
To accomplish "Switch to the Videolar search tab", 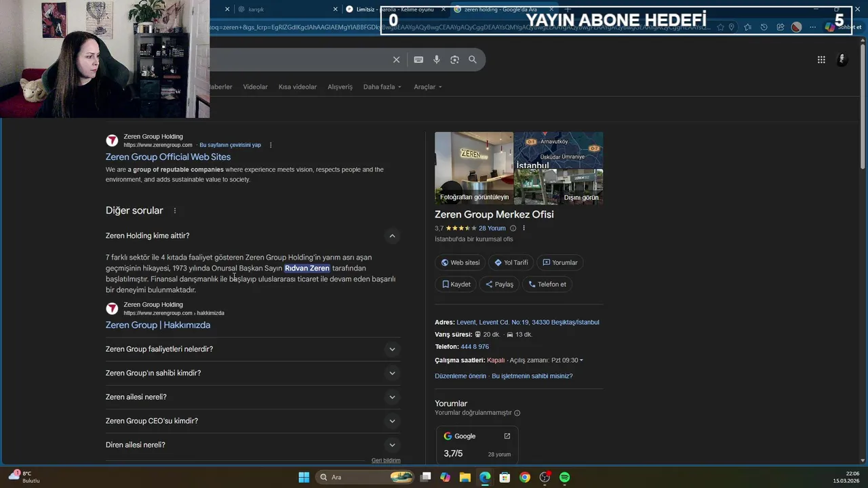I will (x=255, y=87).
